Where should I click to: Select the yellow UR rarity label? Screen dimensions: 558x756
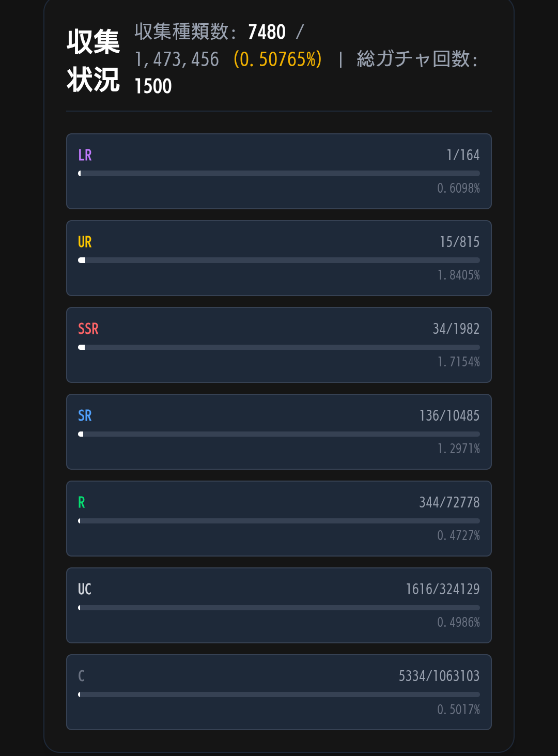click(85, 242)
